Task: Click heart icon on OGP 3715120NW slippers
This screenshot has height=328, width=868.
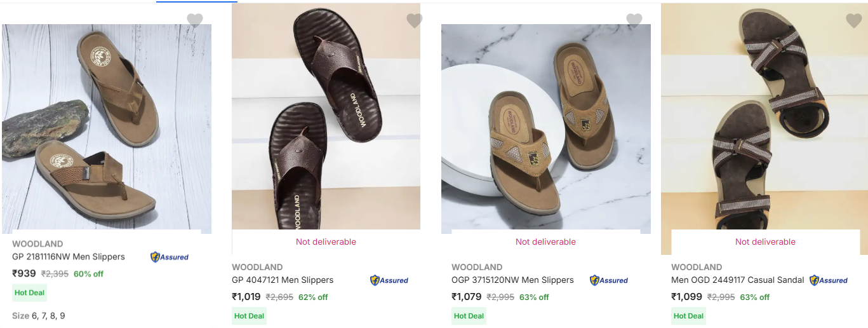Action: point(634,21)
